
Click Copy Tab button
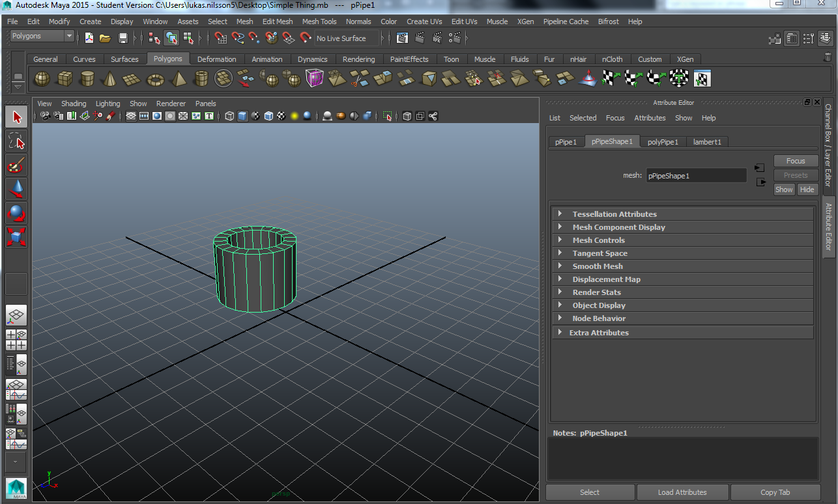click(x=775, y=492)
